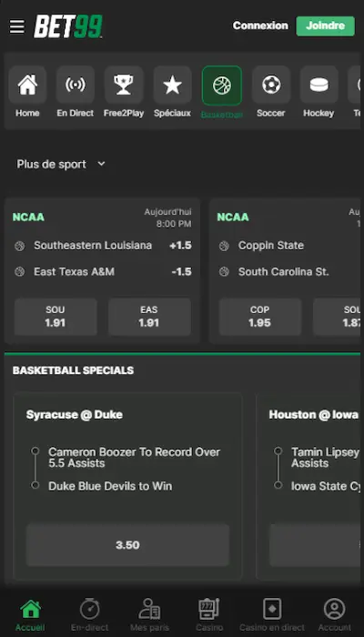Image resolution: width=364 pixels, height=637 pixels.
Task: Select the En Direct live icon
Action: [76, 85]
